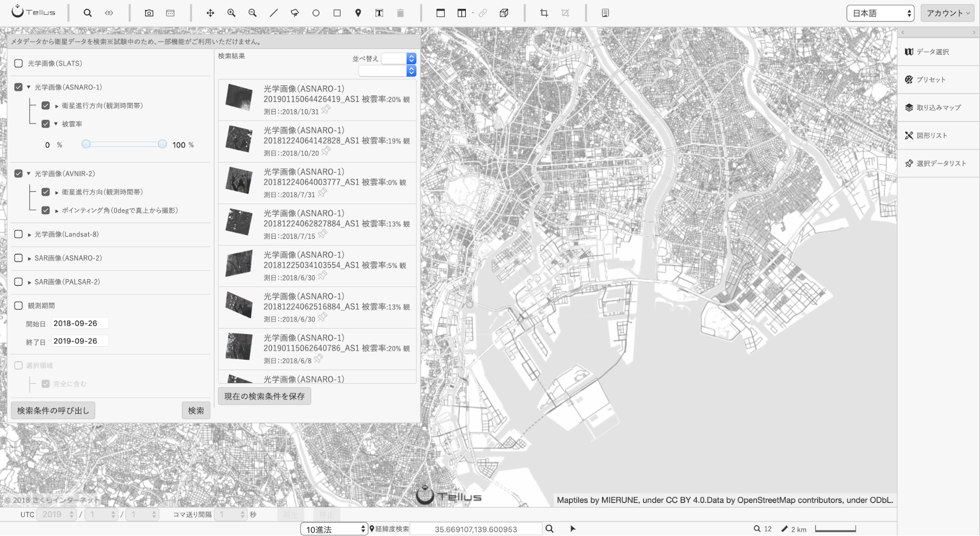980x536 pixels.
Task: Uncheck 光学画像(AVNIR-2) checkbox
Action: pyautogui.click(x=19, y=173)
